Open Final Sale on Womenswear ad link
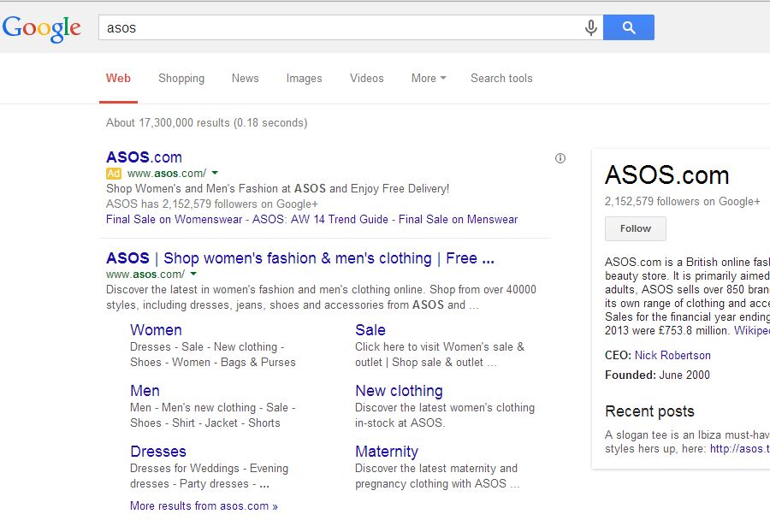 pos(175,219)
